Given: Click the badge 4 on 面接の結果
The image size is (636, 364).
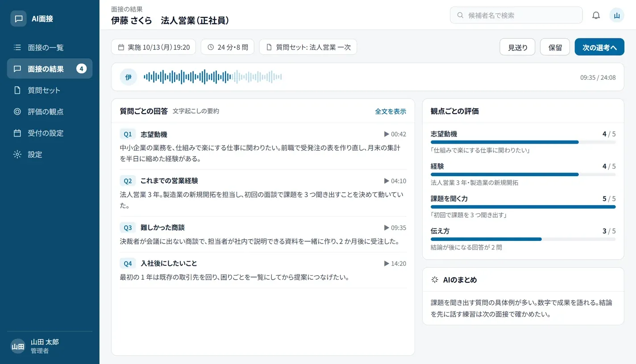Looking at the screenshot, I should coord(81,69).
